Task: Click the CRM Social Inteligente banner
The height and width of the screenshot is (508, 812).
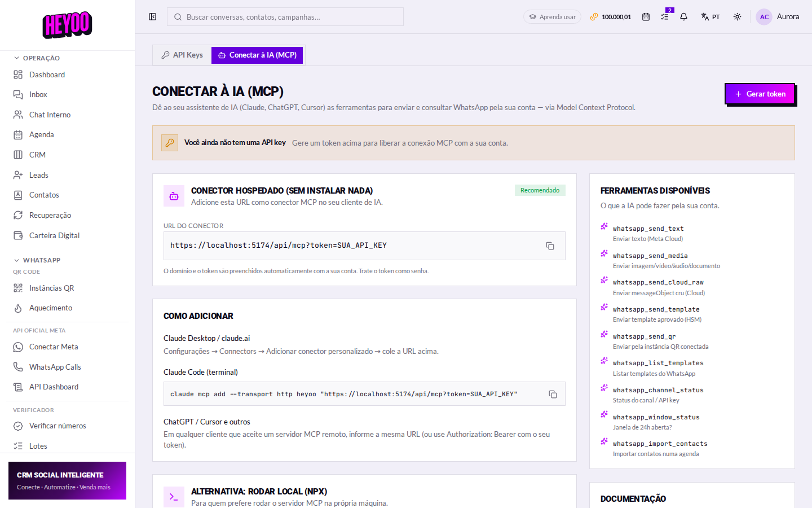Action: point(67,480)
